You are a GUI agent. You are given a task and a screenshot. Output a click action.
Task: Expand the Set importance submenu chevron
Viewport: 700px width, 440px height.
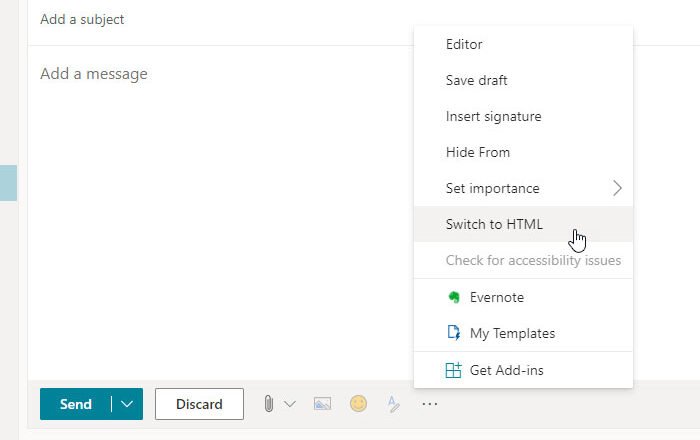point(617,188)
